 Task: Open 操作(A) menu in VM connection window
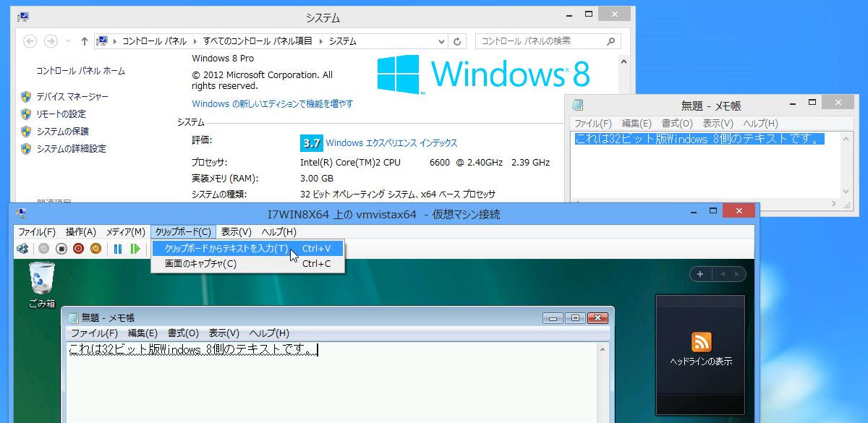coord(81,232)
